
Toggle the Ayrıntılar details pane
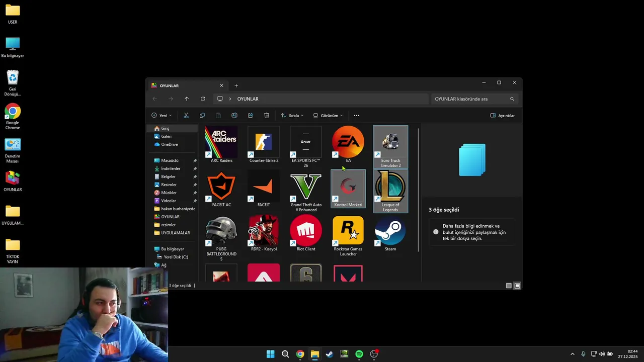(x=503, y=115)
